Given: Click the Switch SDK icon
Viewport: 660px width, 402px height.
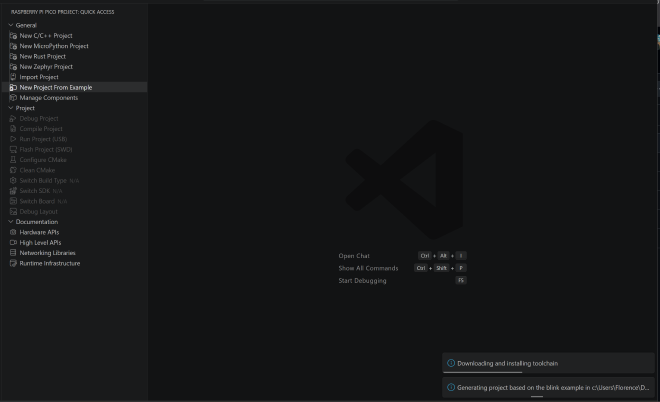Looking at the screenshot, I should [x=13, y=191].
